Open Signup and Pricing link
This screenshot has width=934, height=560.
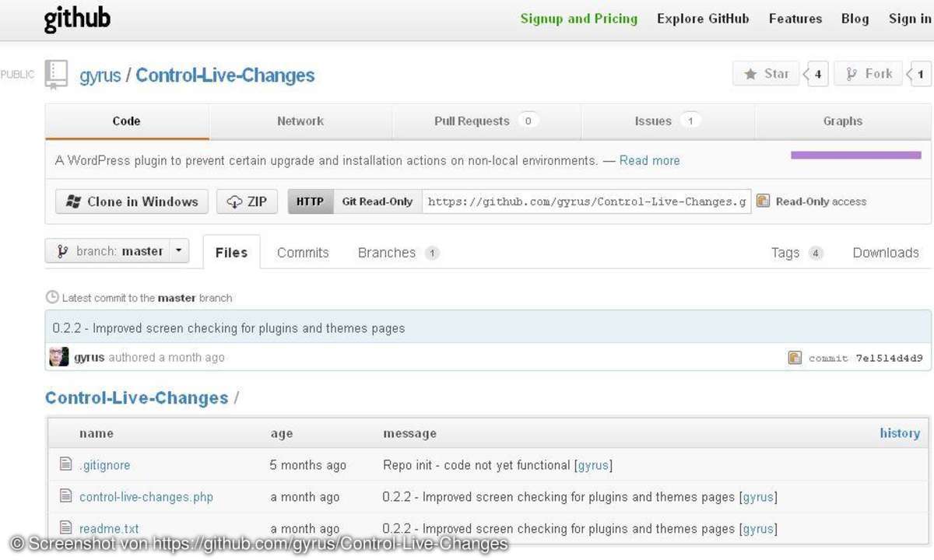pyautogui.click(x=579, y=19)
